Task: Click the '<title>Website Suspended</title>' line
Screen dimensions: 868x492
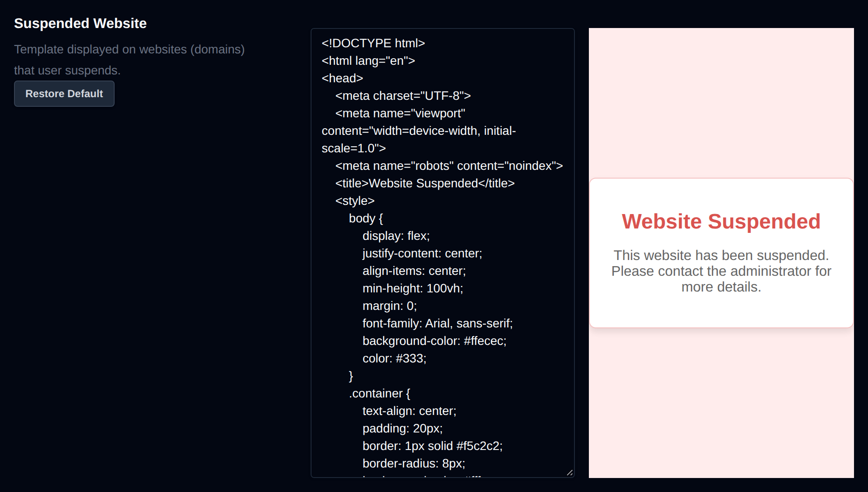Action: 425,183
